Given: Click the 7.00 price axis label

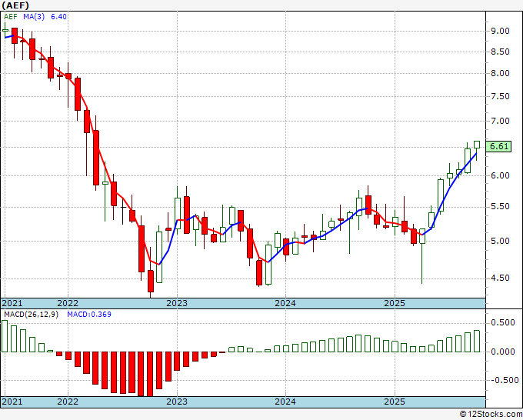Looking at the screenshot, I should (x=501, y=121).
